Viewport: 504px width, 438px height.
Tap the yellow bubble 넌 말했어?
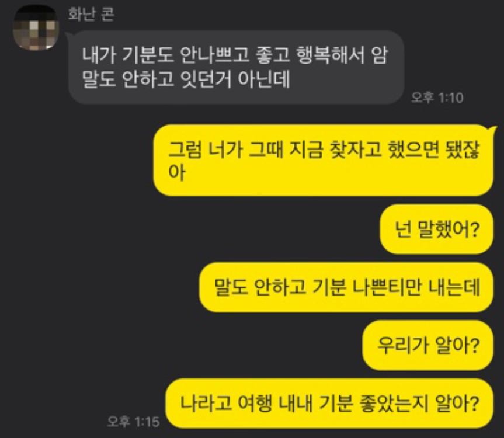click(436, 229)
